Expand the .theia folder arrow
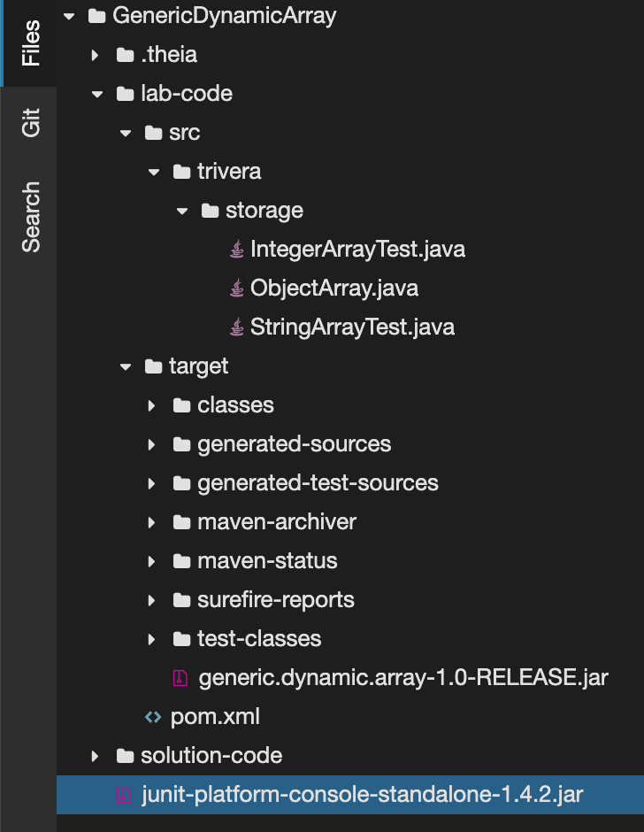The height and width of the screenshot is (832, 644). click(x=95, y=55)
